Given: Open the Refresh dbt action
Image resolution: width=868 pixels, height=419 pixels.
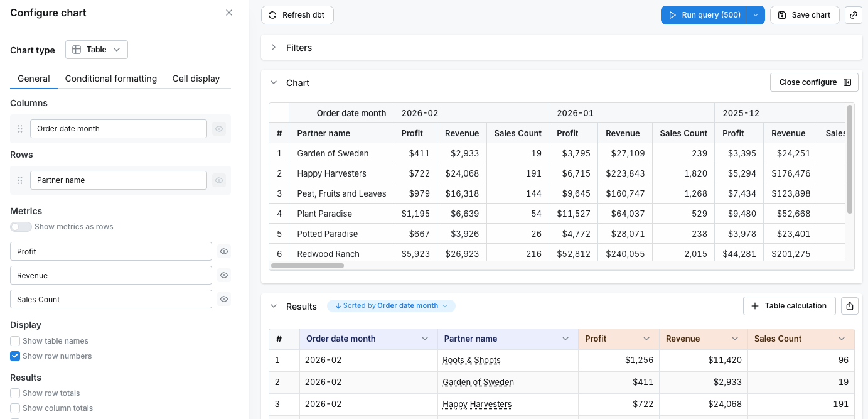Looking at the screenshot, I should tap(297, 14).
